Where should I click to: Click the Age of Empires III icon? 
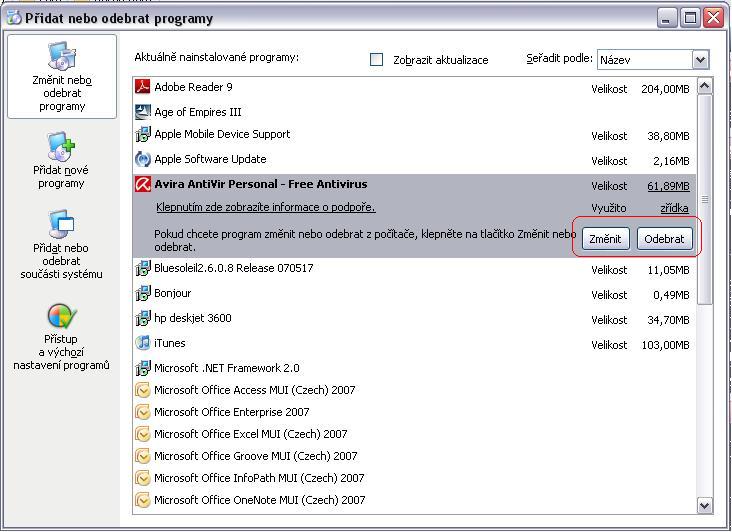click(x=143, y=112)
